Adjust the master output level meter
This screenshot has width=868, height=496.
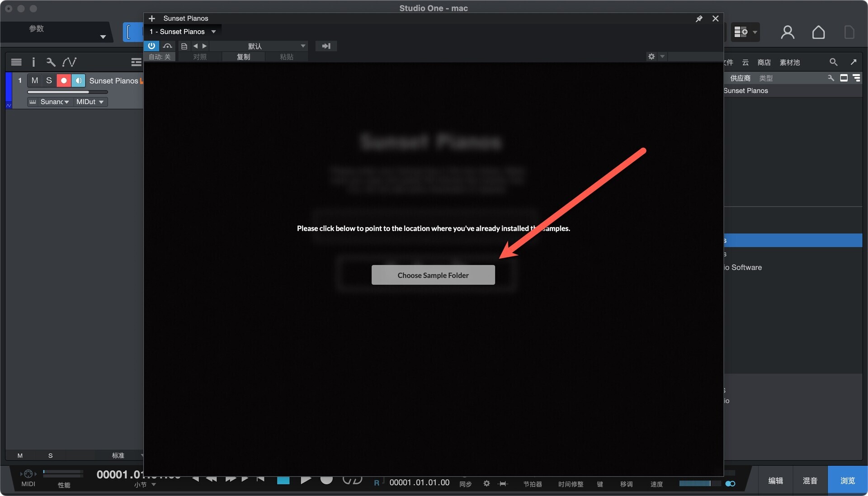coord(700,483)
